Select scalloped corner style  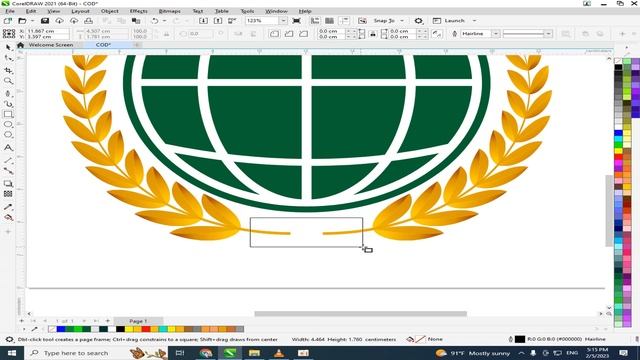pyautogui.click(x=289, y=34)
